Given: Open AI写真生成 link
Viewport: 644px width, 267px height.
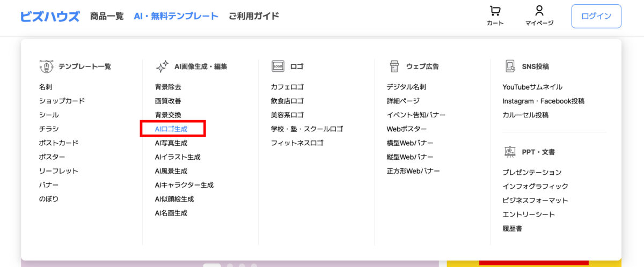Looking at the screenshot, I should [x=171, y=143].
